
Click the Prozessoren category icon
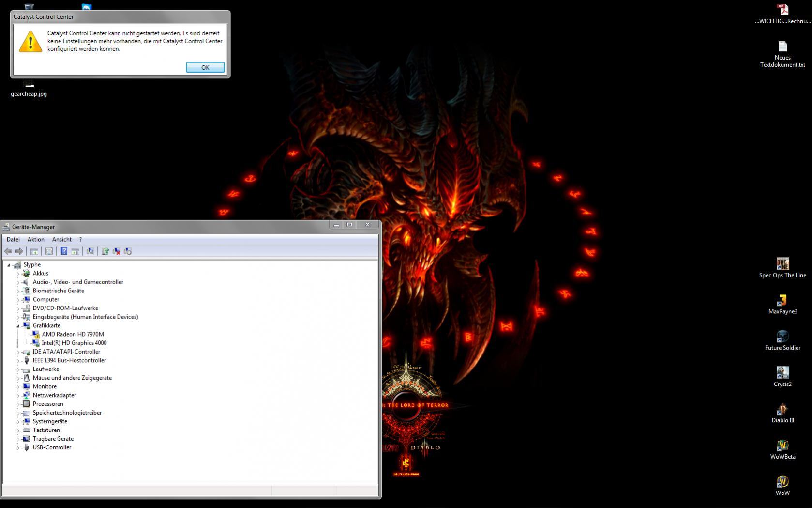pos(27,404)
